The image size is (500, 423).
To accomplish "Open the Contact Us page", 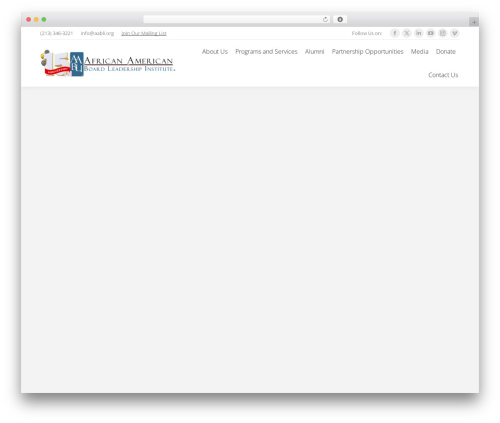I will 443,75.
